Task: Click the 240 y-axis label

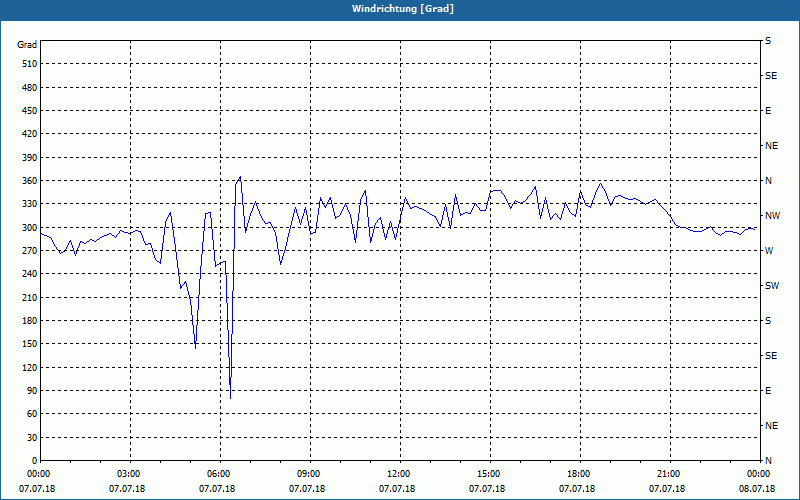Action: (30, 274)
